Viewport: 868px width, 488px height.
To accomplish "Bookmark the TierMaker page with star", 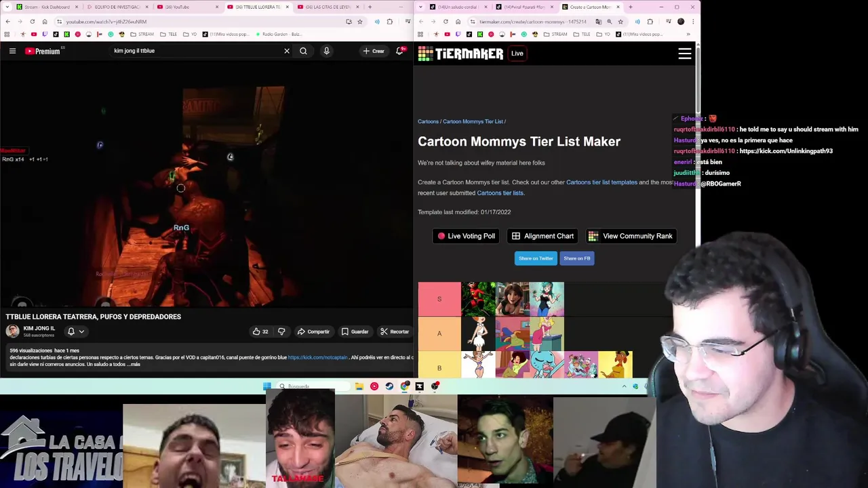I will [x=620, y=22].
